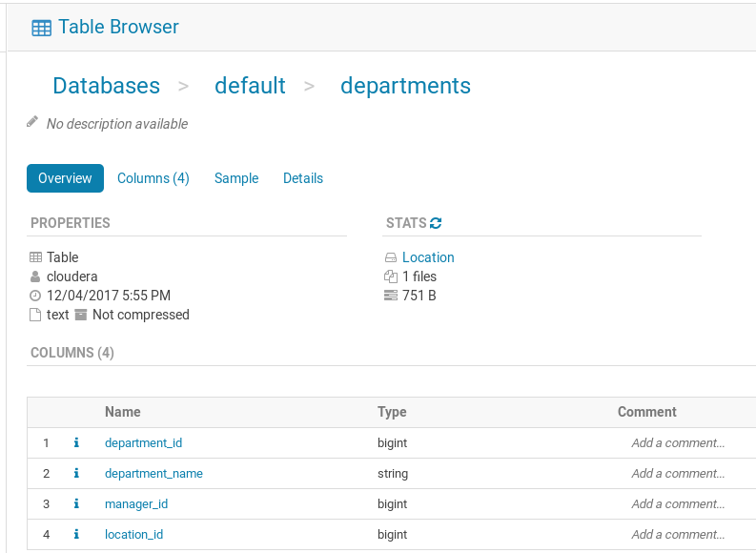Click the pencil icon to edit description
Image resolution: width=756 pixels, height=553 pixels.
coord(32,123)
